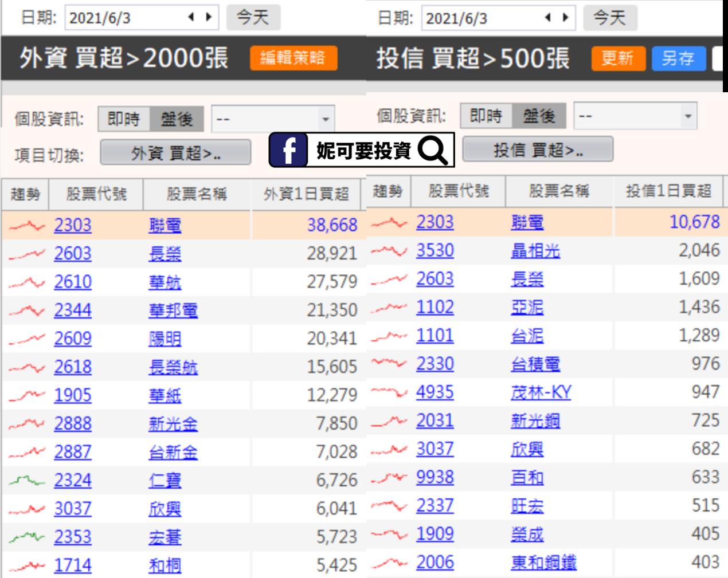Viewport: 728px width, 578px height.
Task: Click the blue 另存 button
Action: click(x=678, y=58)
